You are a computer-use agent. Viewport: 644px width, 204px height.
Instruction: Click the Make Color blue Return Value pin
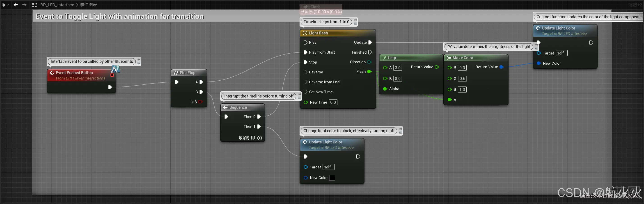point(502,67)
